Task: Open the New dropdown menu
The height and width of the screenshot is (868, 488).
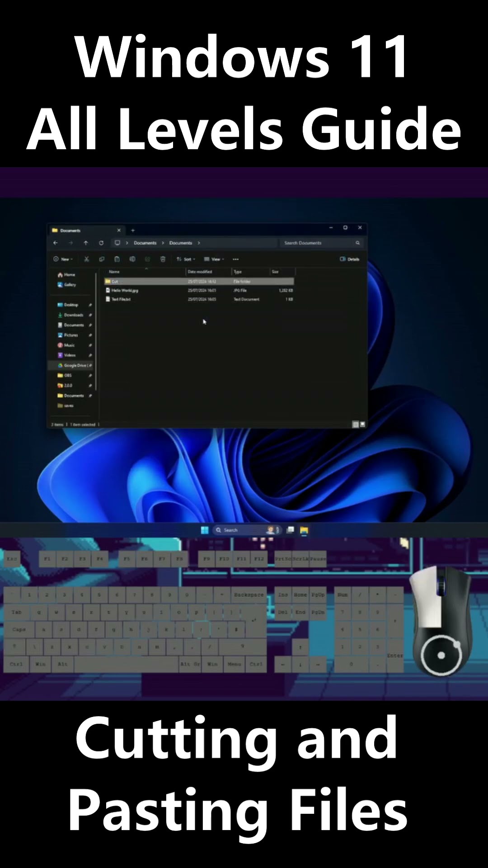Action: pos(63,259)
